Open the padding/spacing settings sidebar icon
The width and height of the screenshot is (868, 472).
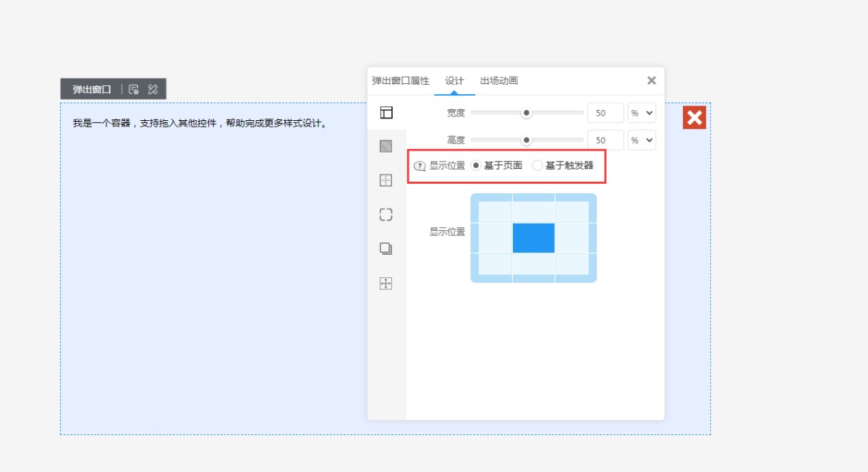click(x=386, y=180)
